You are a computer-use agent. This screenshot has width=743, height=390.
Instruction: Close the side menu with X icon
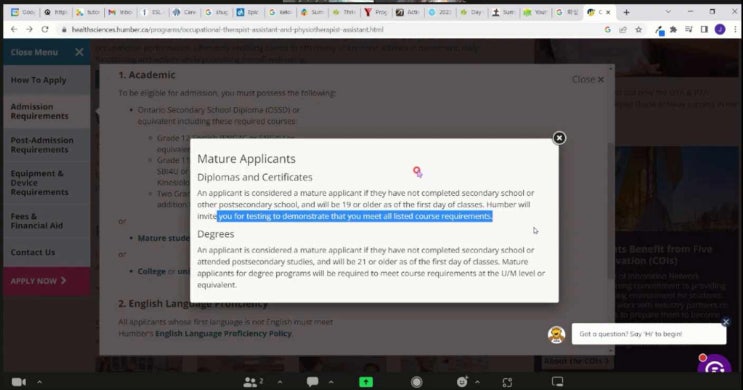point(79,52)
